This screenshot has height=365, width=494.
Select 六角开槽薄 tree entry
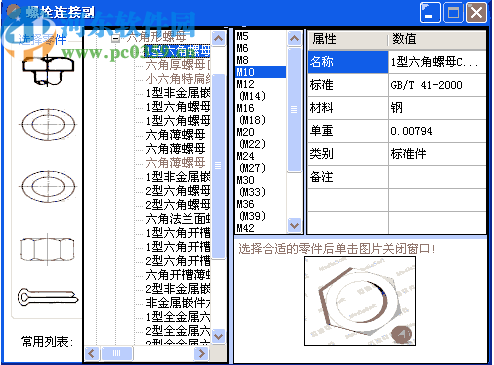pos(178,275)
